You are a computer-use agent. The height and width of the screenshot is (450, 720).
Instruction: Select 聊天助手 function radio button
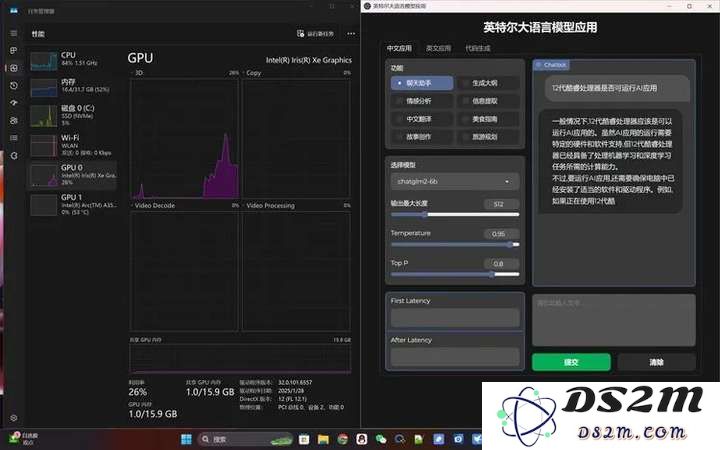[422, 83]
